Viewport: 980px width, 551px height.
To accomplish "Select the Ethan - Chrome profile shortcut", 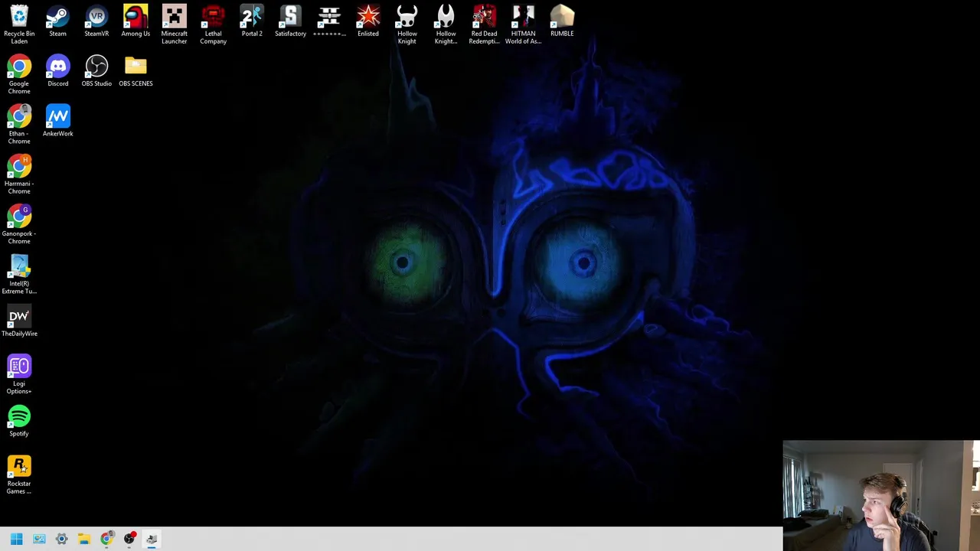I will tap(19, 124).
